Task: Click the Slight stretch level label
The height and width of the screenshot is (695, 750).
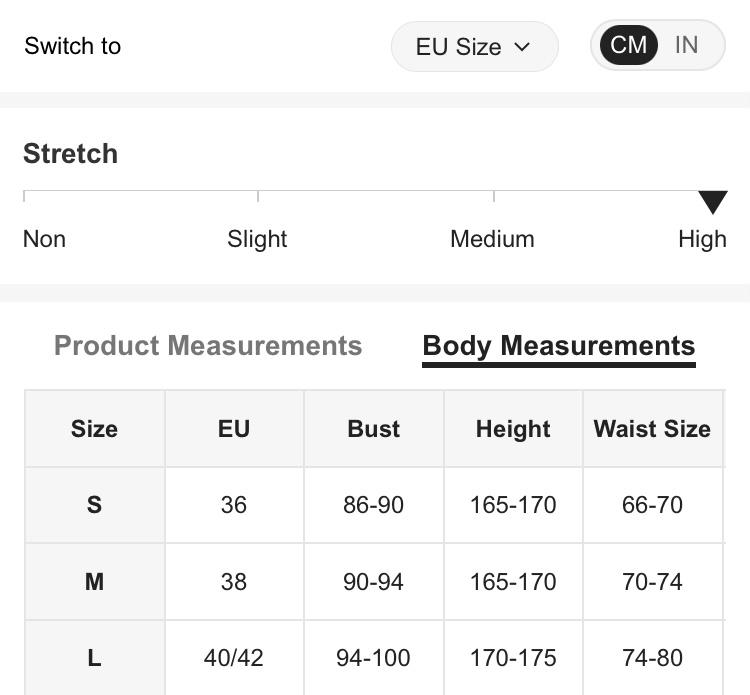Action: pos(257,239)
